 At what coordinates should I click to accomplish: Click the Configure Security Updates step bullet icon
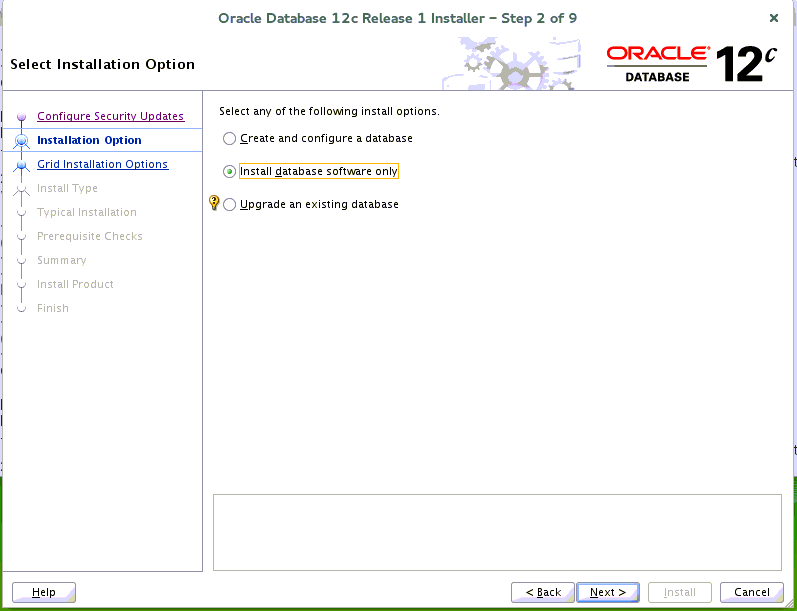pos(21,117)
